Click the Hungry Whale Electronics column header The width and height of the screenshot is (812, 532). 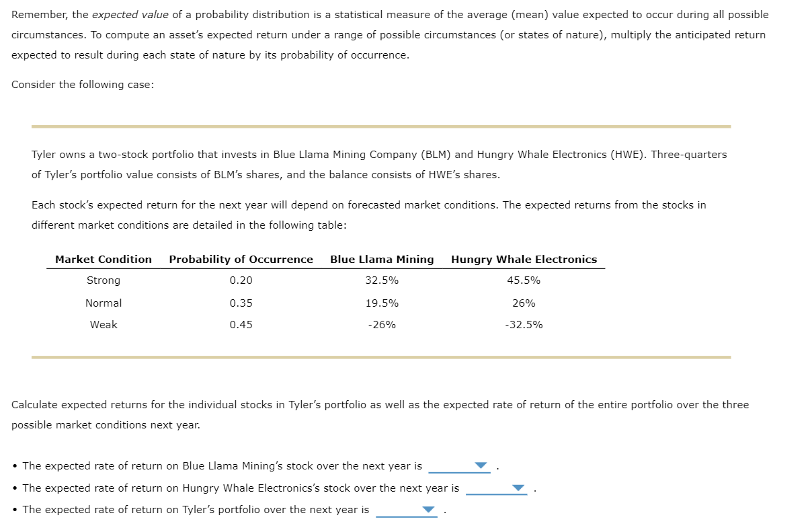(x=524, y=259)
